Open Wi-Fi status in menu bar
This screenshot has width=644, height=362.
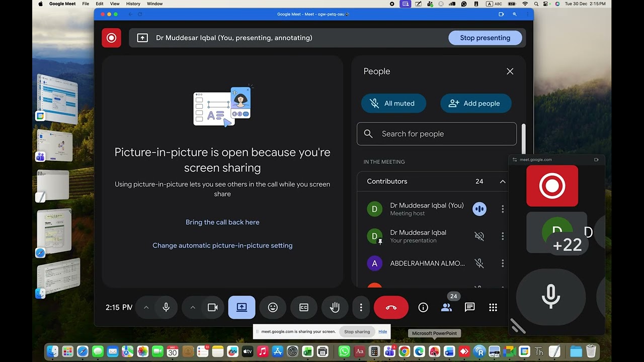(525, 4)
